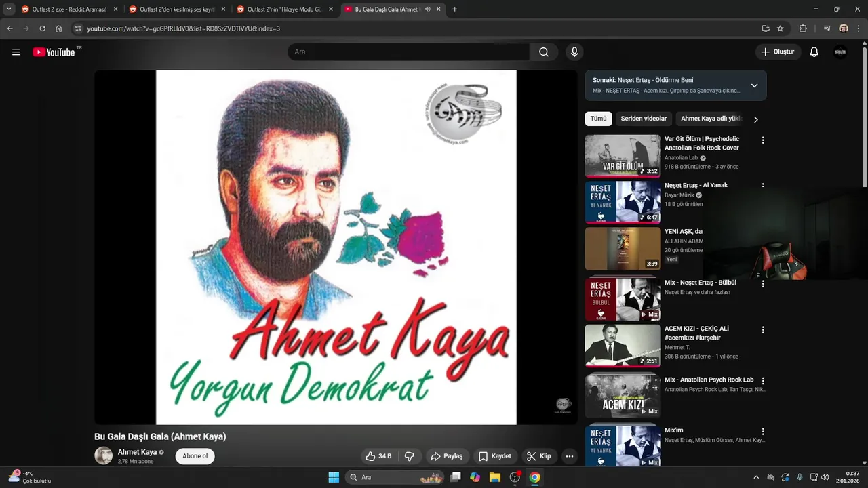
Task: Open Ahmet Kaya channel avatar
Action: tap(104, 456)
